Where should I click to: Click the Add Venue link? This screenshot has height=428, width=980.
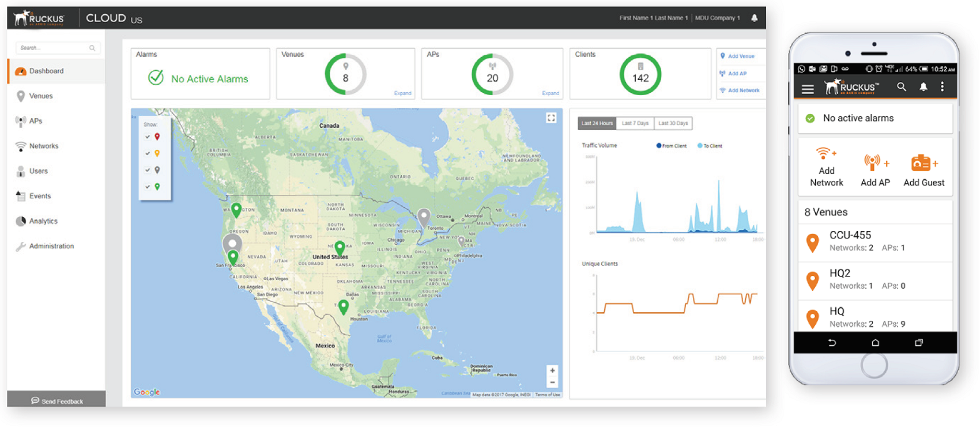pos(741,56)
